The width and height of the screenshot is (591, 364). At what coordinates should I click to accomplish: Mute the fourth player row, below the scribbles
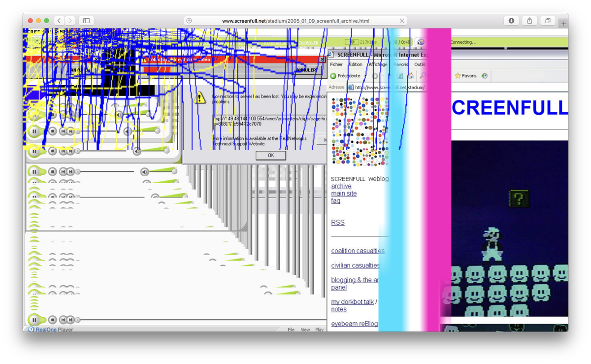point(145,171)
